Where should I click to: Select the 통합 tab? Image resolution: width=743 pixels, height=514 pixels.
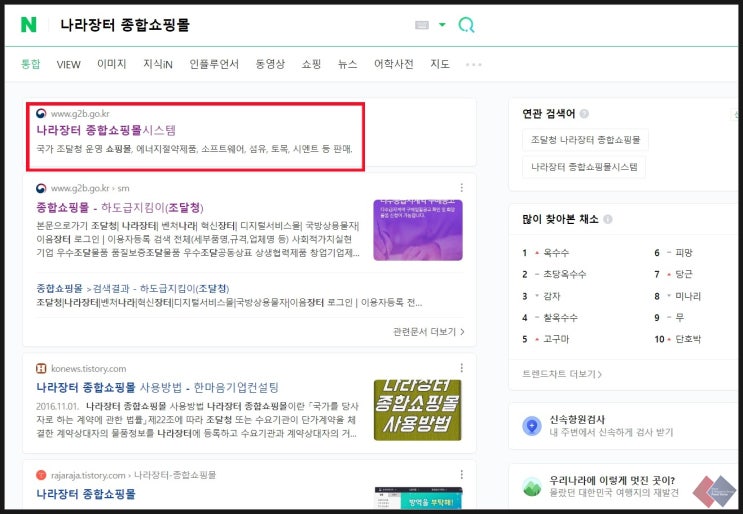tap(31, 64)
